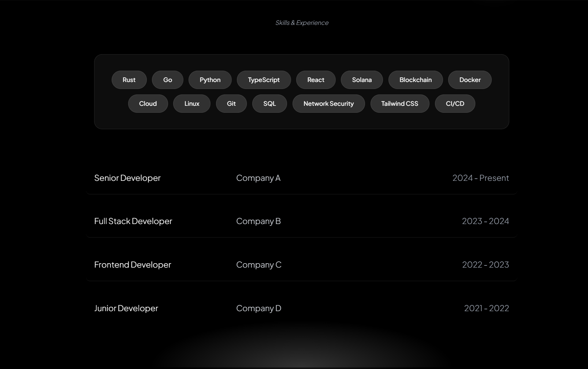Click the 2022 - 2023 date range

coord(485,265)
